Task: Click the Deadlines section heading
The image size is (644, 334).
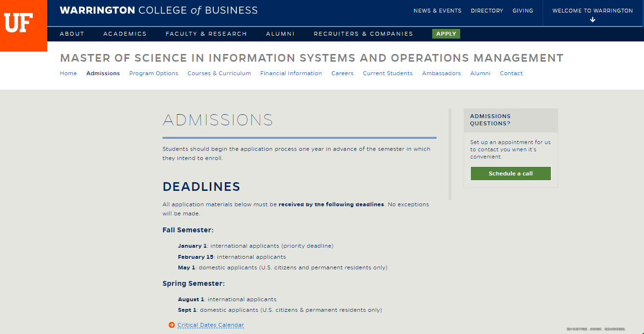Action: tap(202, 187)
